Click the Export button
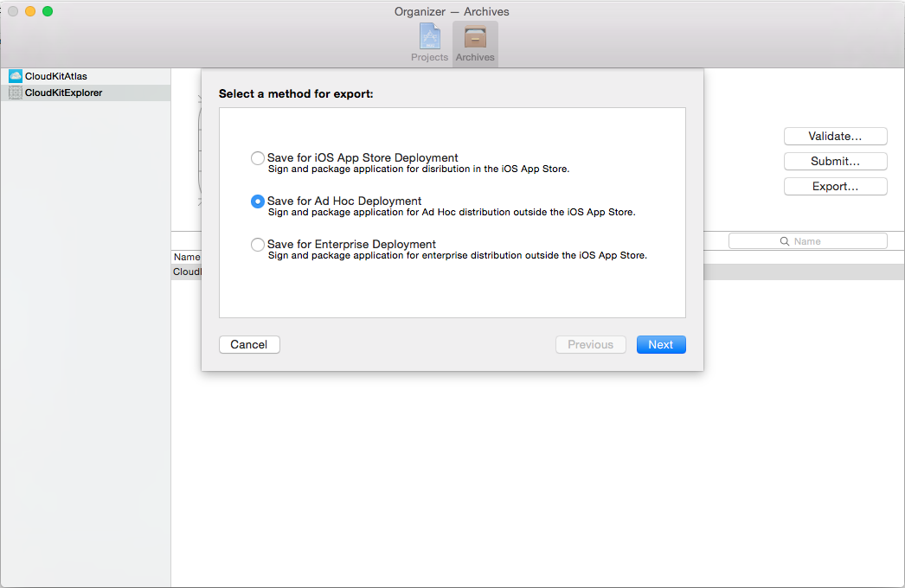Screen dimensions: 905x588 click(834, 186)
